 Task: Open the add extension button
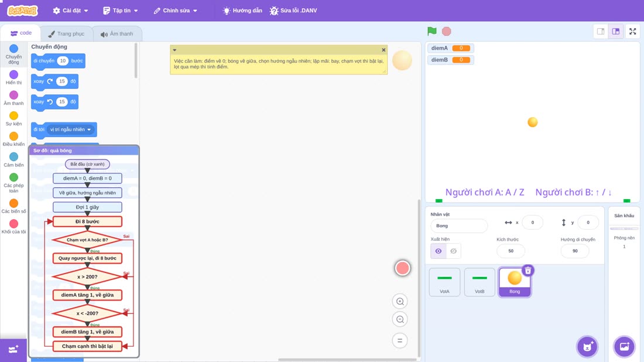tap(13, 350)
